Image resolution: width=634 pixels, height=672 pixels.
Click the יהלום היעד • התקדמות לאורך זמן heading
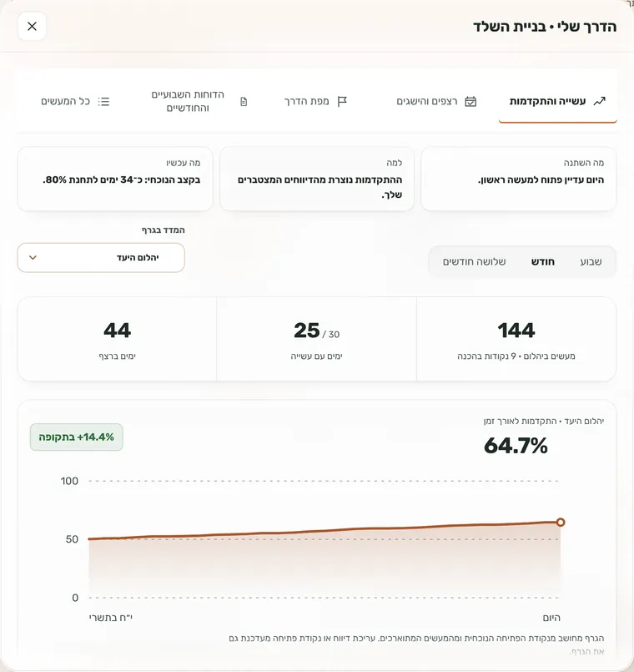[x=544, y=422]
